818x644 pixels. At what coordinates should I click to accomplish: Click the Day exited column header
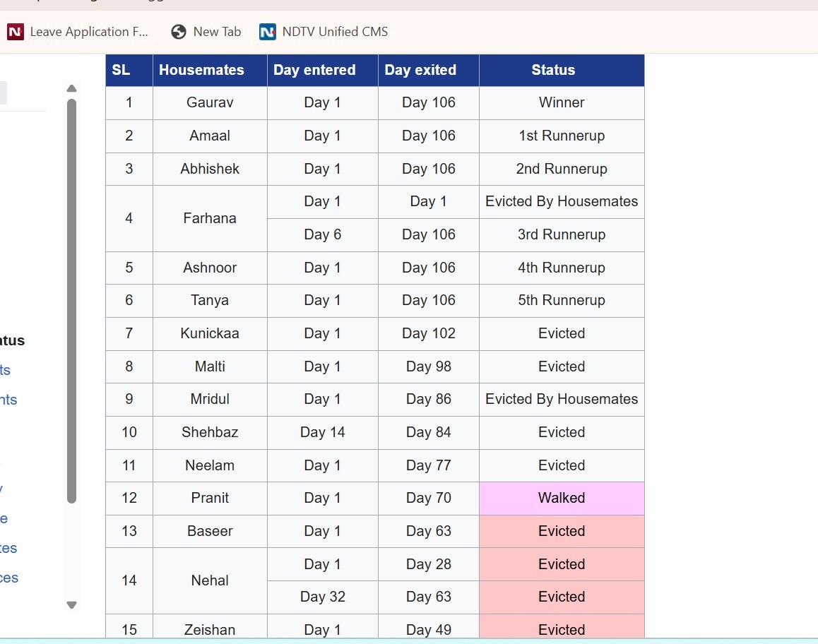coord(420,70)
